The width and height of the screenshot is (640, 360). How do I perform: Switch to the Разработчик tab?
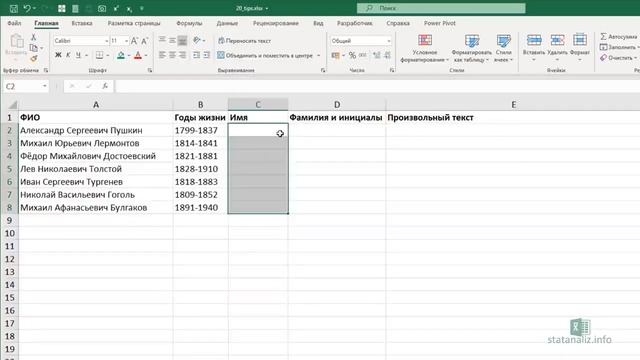354,23
